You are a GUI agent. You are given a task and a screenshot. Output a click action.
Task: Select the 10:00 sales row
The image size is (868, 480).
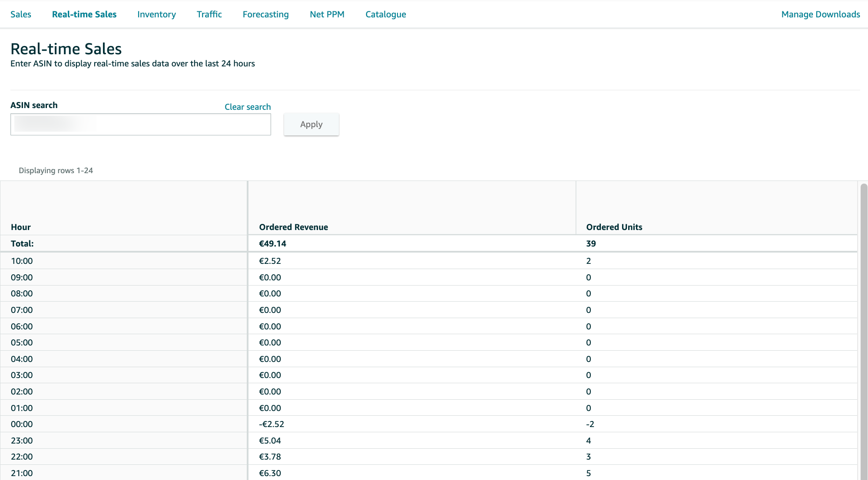124,261
